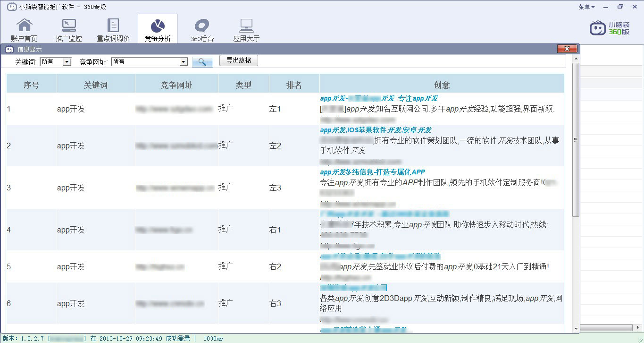Image resolution: width=644 pixels, height=343 pixels.
Task: Open the 账户首页 home icon
Action: tap(24, 29)
